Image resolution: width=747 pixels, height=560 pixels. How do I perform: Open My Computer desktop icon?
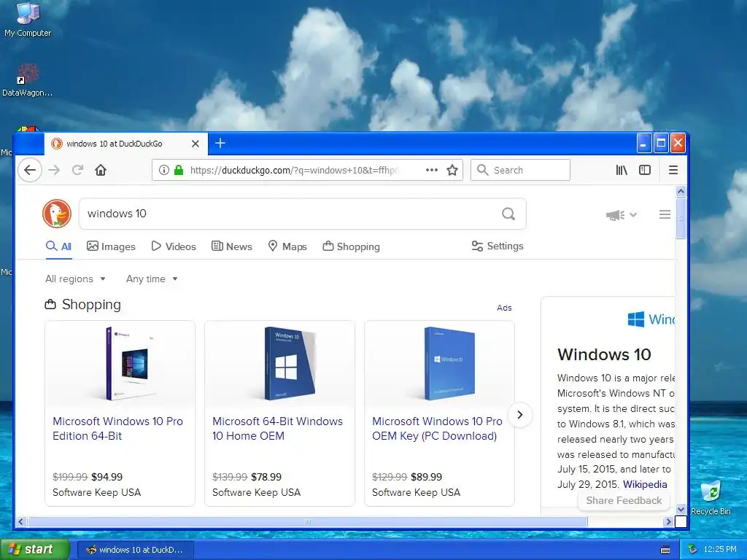tap(28, 20)
